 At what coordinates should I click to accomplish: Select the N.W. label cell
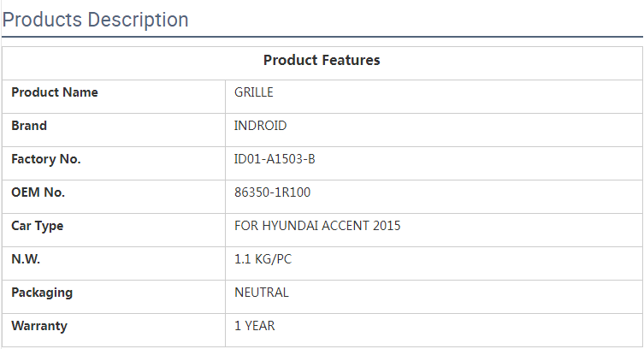coord(26,259)
